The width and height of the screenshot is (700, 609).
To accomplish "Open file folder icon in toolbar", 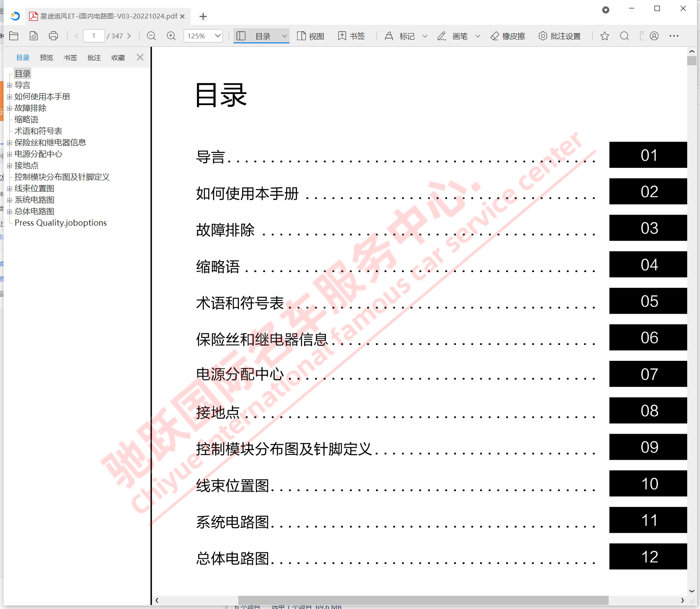I will point(14,36).
